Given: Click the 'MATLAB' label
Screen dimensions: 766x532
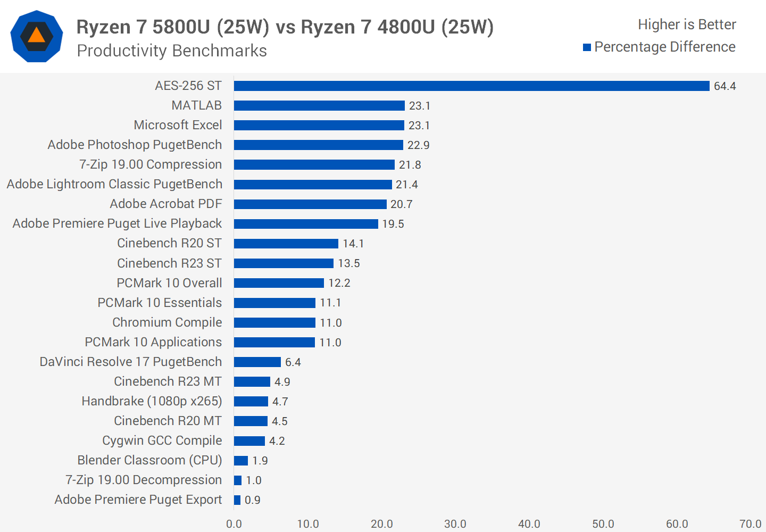Looking at the screenshot, I should 197,105.
